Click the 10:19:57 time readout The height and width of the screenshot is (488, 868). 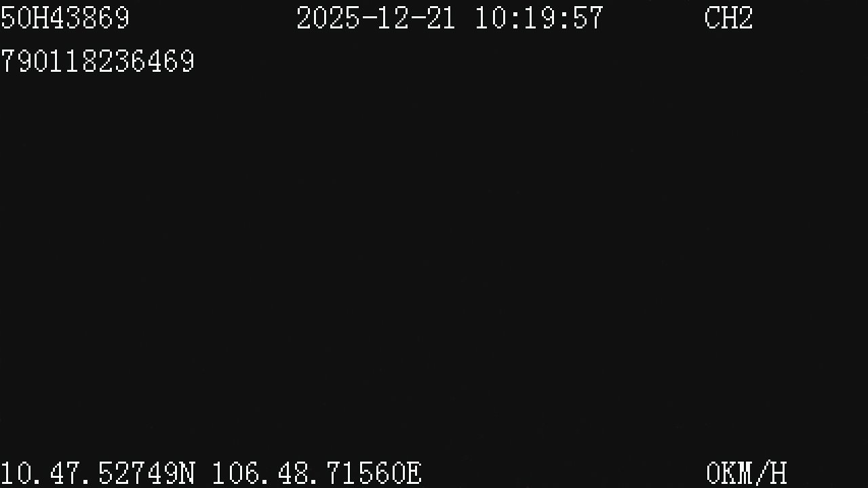click(539, 18)
